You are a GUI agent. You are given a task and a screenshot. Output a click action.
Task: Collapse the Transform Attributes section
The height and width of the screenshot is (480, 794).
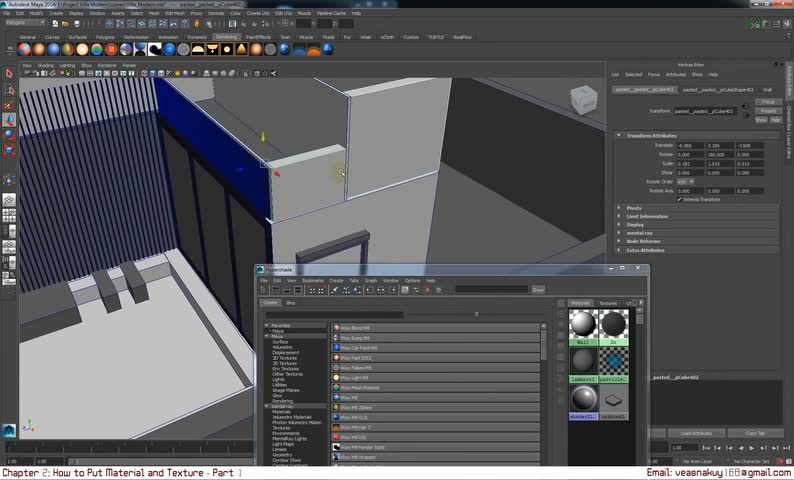coord(619,136)
